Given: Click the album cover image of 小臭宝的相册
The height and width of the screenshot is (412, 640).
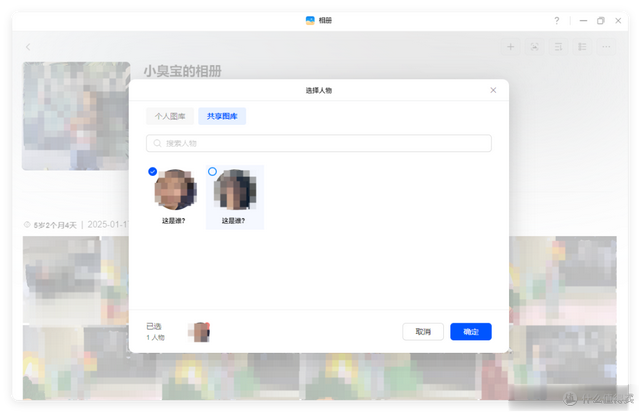Looking at the screenshot, I should coord(76,116).
